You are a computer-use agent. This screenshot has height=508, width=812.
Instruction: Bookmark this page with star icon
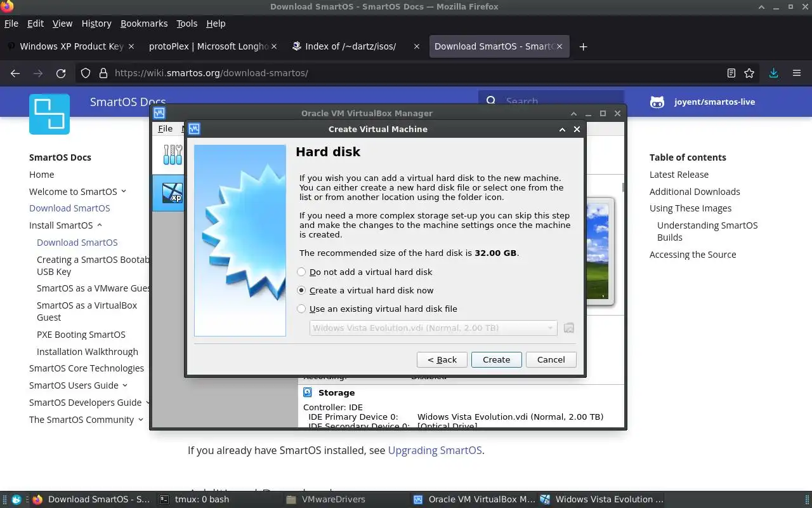pos(749,73)
